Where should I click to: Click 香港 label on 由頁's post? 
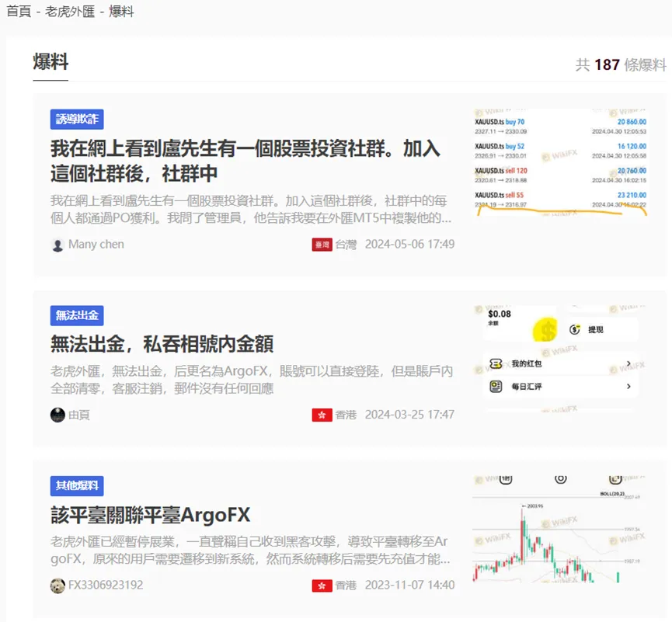point(346,415)
